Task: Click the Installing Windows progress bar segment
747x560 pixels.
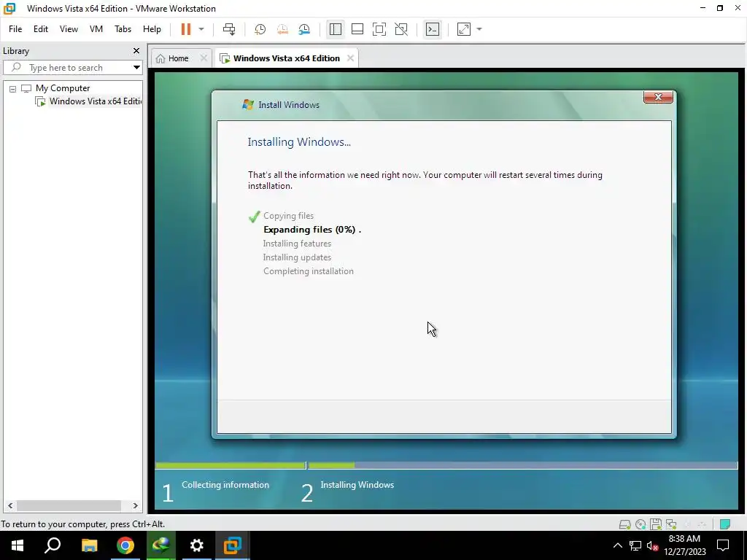Action: pos(522,465)
